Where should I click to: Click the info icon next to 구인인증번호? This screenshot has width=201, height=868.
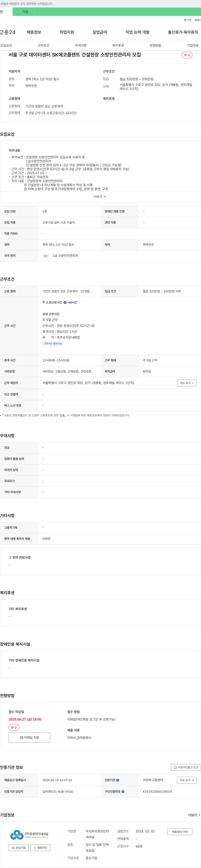123,791
